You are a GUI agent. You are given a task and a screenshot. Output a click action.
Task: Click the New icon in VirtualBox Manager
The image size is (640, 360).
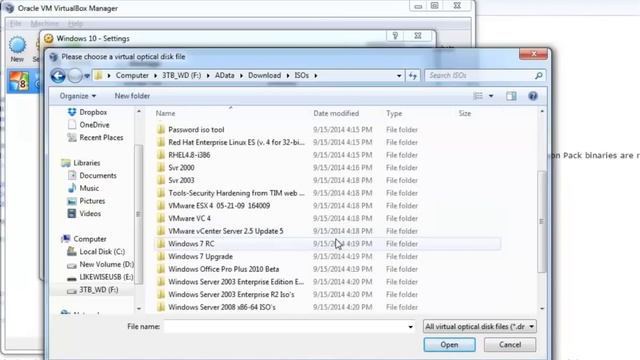tap(17, 50)
